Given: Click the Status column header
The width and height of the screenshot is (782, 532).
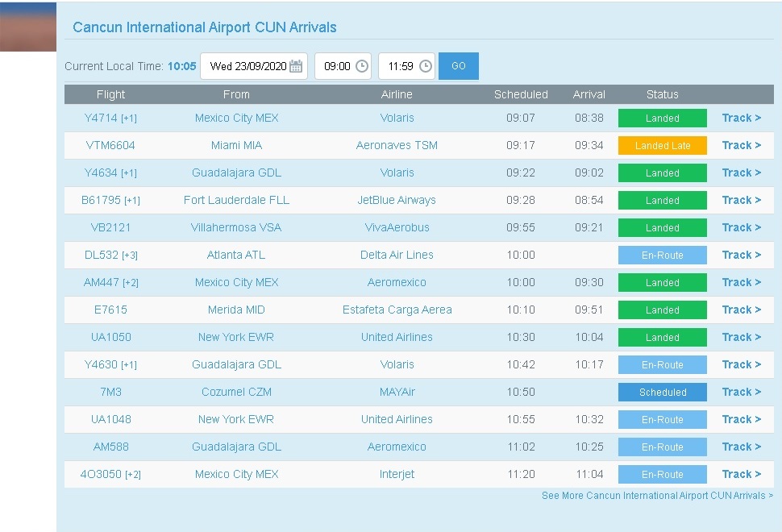Looking at the screenshot, I should [663, 94].
